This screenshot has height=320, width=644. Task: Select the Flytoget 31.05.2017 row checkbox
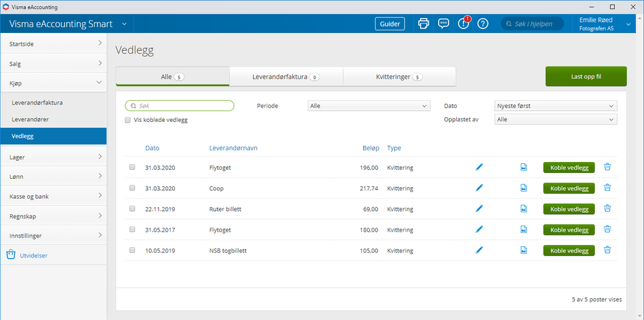(x=132, y=229)
